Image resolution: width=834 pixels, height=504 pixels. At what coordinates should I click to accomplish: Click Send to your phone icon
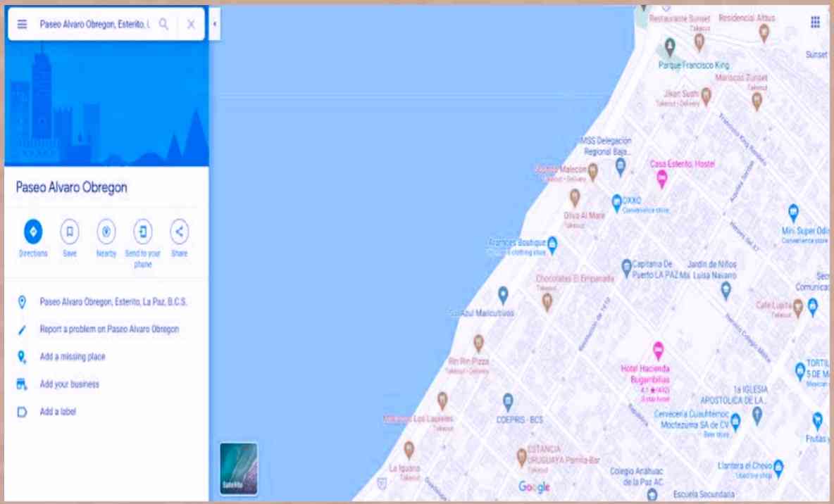(x=142, y=232)
